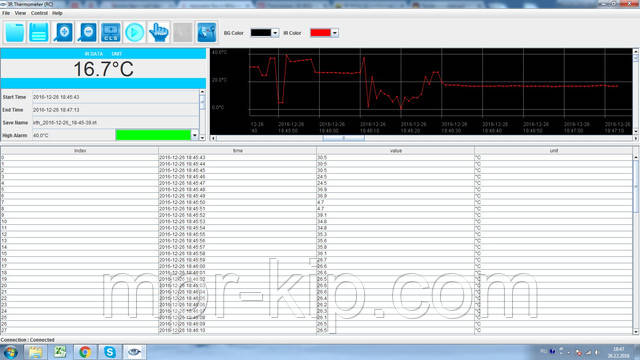Open file with the folder toolbar icon
The image size is (640, 360).
[15, 32]
